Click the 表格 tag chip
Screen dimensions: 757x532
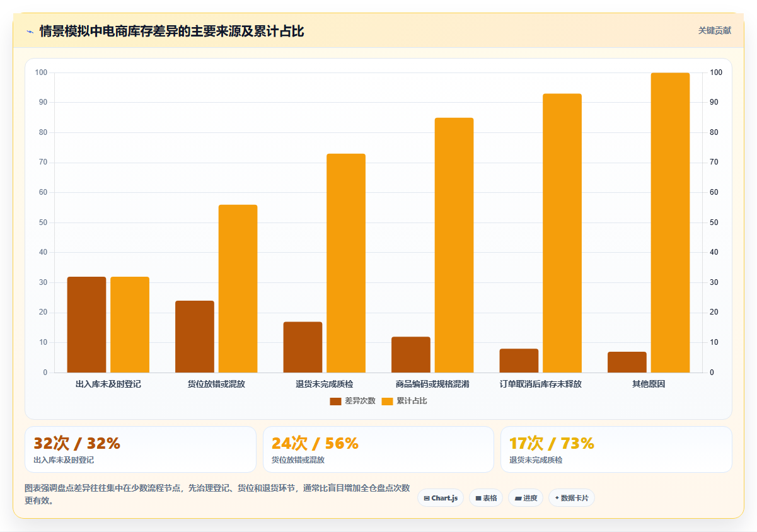pos(486,498)
